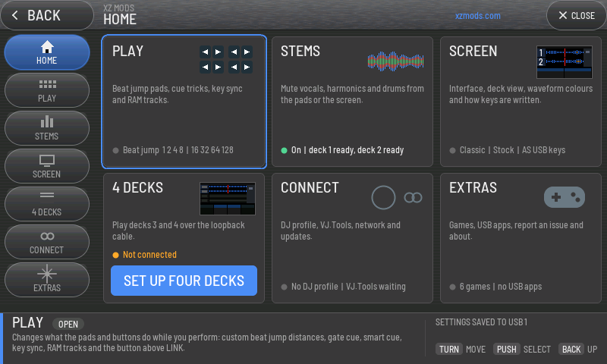Click the deck view thumbnail in Screen tile
This screenshot has height=364, width=607.
point(565,62)
